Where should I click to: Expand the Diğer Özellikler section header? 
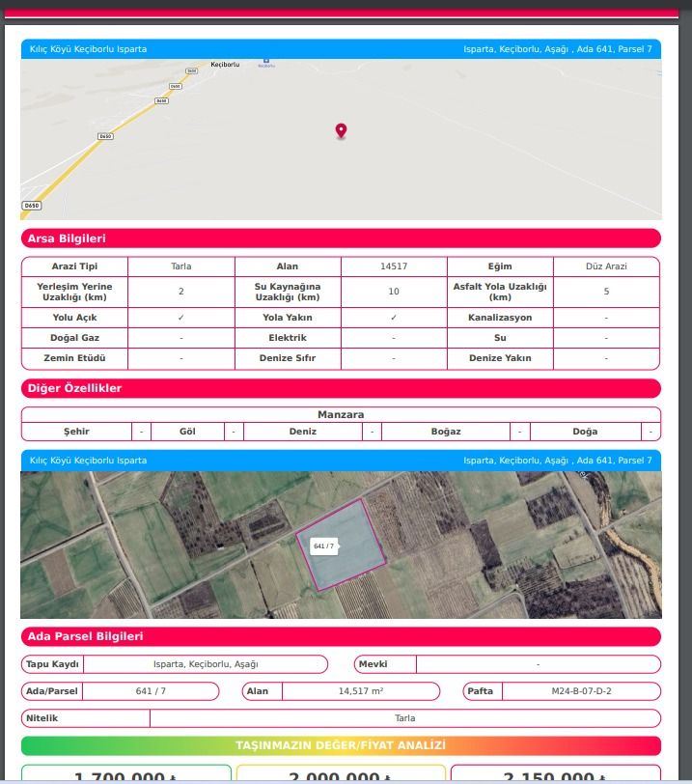(341, 388)
